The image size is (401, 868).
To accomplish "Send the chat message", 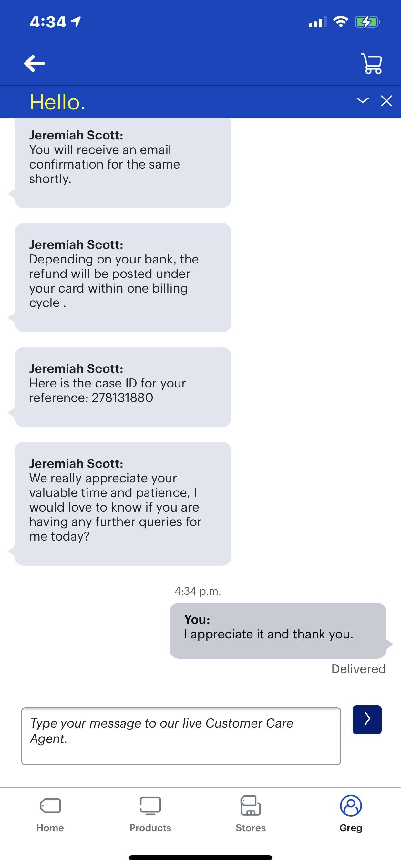I will click(367, 719).
